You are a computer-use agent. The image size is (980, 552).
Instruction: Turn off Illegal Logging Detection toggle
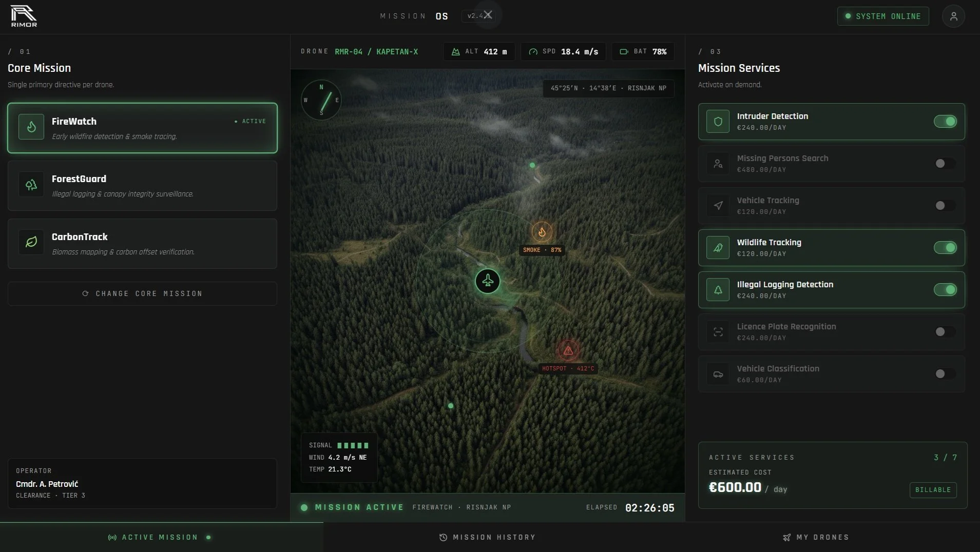point(945,290)
